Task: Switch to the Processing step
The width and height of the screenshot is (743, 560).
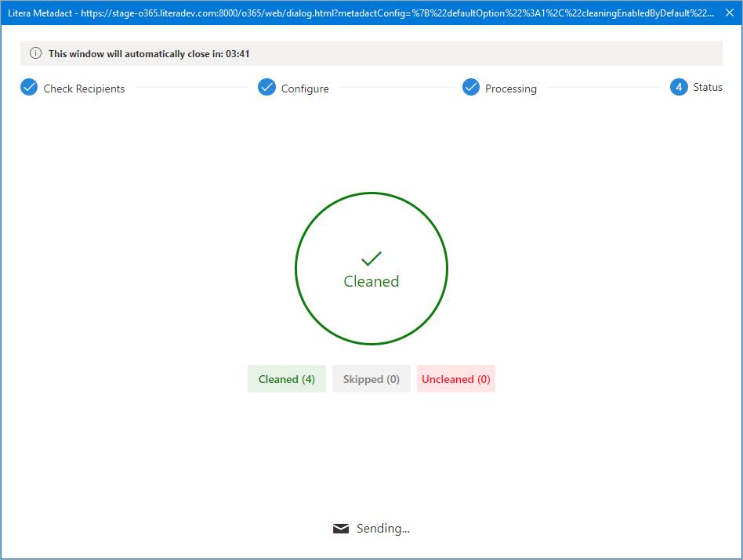Action: click(x=510, y=88)
